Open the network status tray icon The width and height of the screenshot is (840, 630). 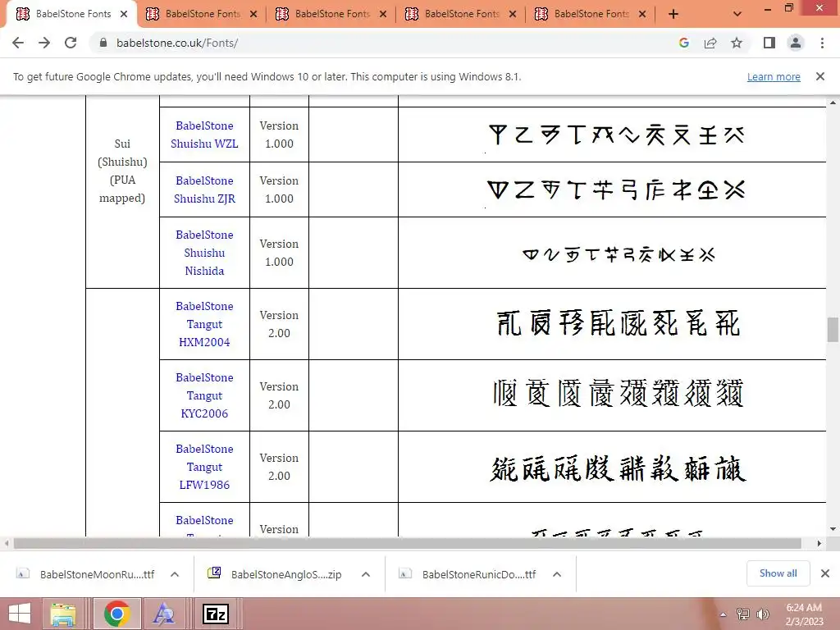742,614
